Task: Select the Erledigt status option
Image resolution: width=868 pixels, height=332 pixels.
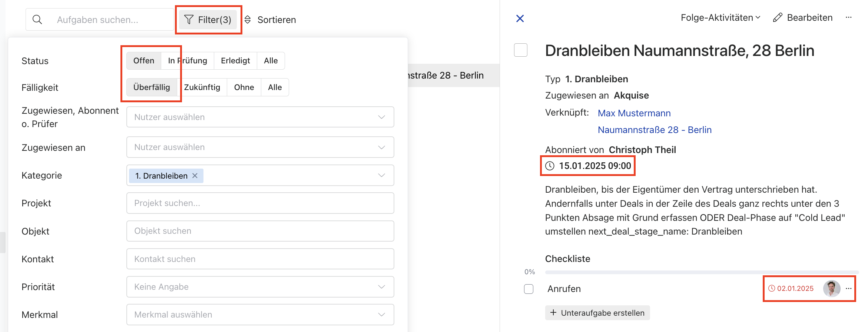Action: 235,61
